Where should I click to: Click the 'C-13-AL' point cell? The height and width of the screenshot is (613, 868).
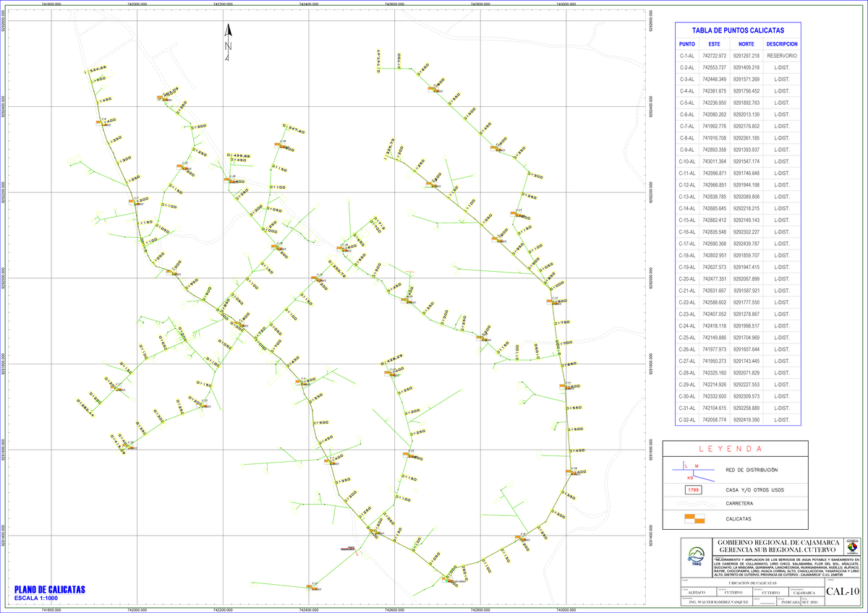point(686,196)
